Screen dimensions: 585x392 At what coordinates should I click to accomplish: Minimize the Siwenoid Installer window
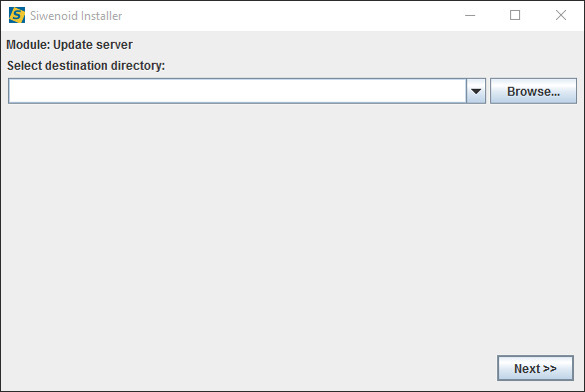[470, 15]
